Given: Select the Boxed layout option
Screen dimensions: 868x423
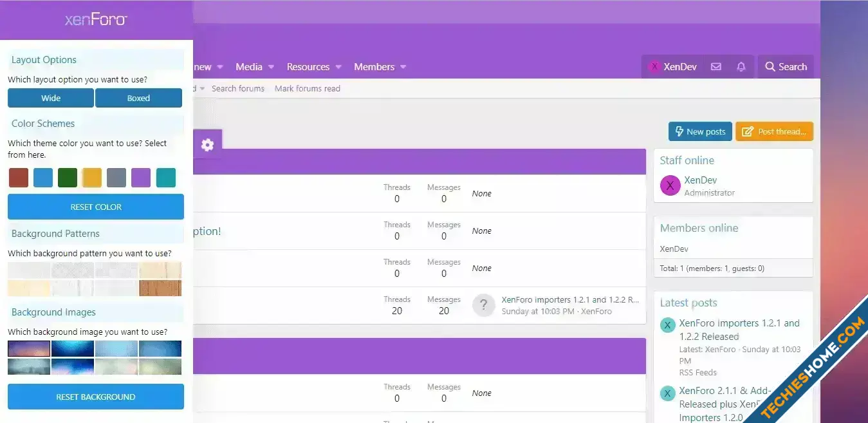Looking at the screenshot, I should click(x=138, y=99).
